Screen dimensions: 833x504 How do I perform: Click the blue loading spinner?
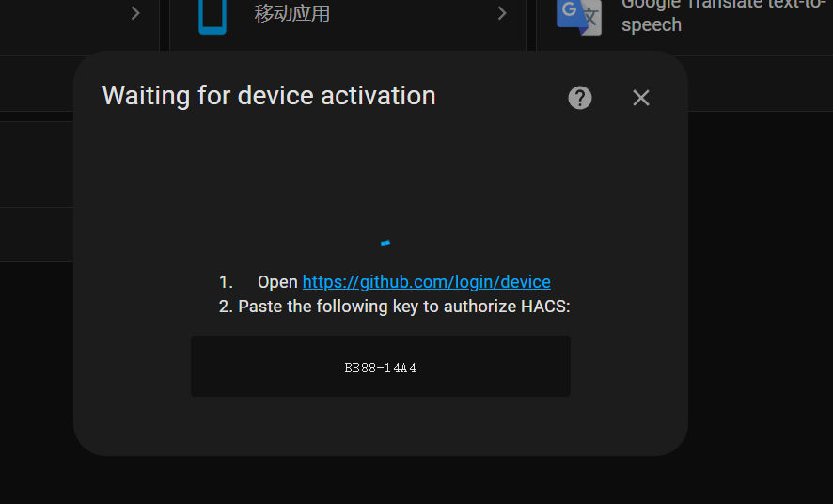[x=385, y=244]
